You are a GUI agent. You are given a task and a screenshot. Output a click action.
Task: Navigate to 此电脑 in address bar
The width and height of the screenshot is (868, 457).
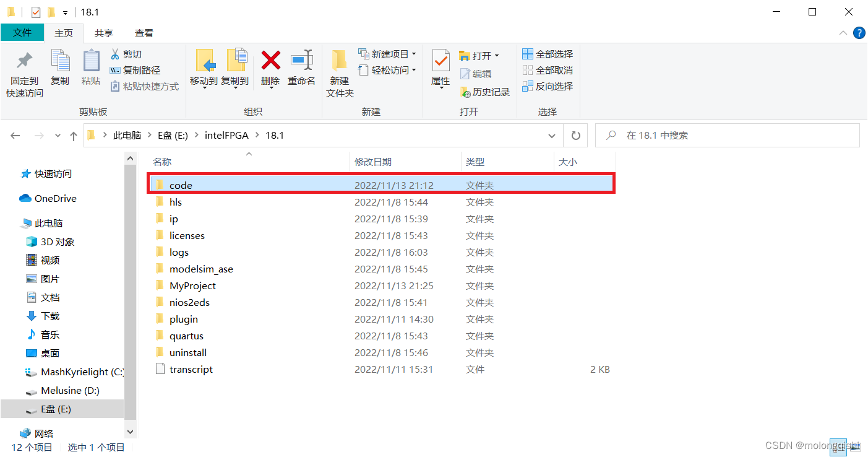coord(127,136)
